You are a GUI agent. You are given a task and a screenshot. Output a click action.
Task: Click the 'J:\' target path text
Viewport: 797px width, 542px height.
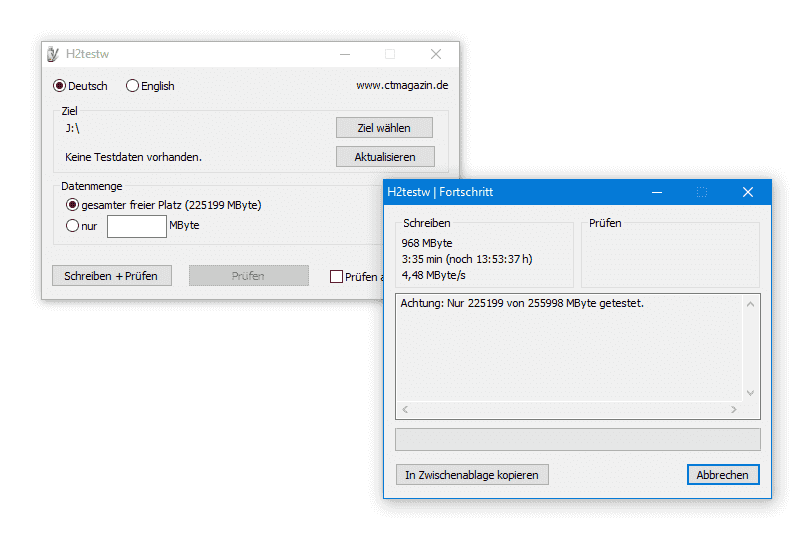(72, 128)
